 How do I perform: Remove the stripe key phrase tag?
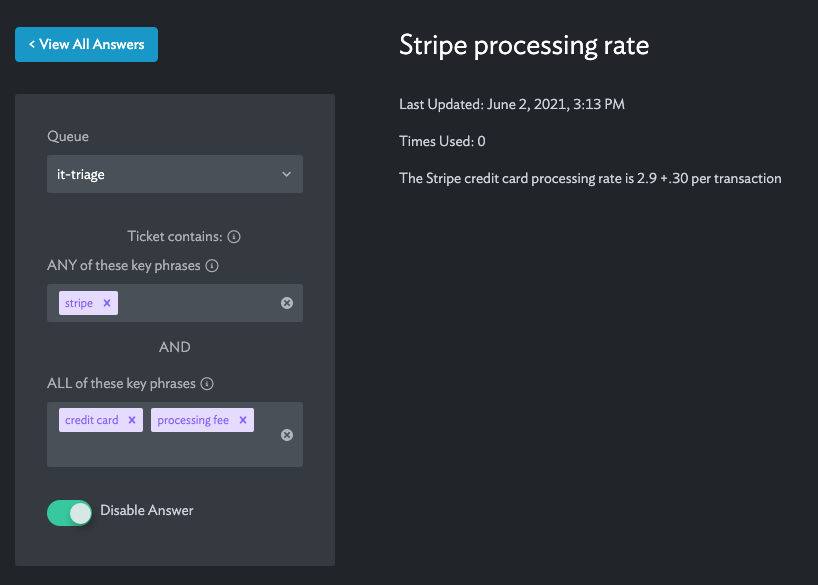[107, 303]
